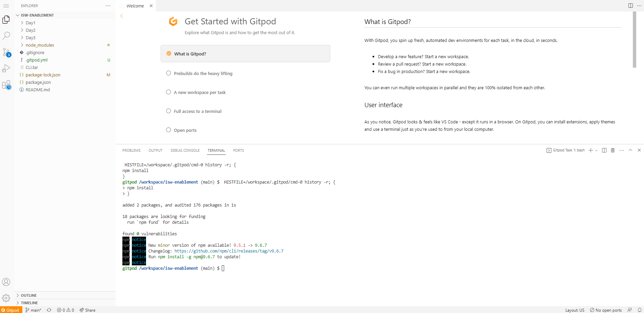Maximize the panel size with up chevron
This screenshot has width=644, height=313.
click(630, 150)
